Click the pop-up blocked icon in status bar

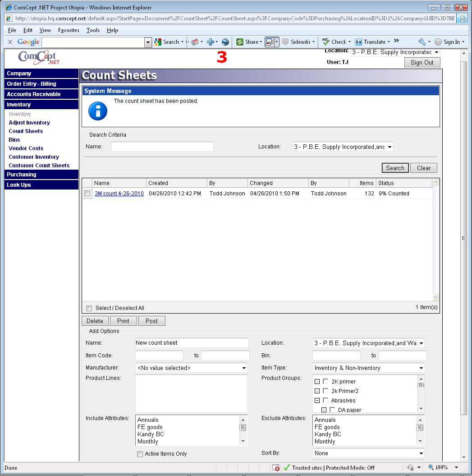click(x=276, y=468)
